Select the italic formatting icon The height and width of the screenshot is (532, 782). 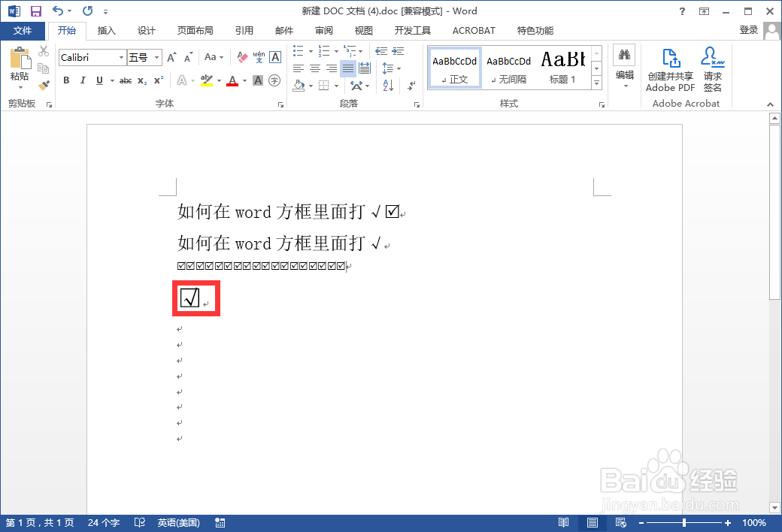(x=82, y=80)
